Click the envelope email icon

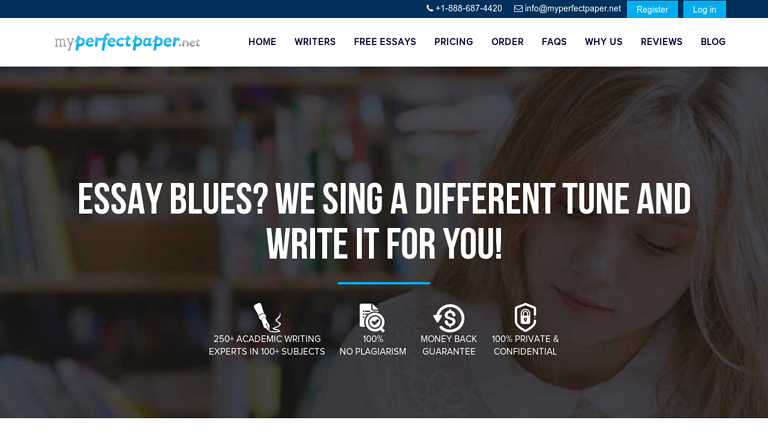pyautogui.click(x=518, y=8)
